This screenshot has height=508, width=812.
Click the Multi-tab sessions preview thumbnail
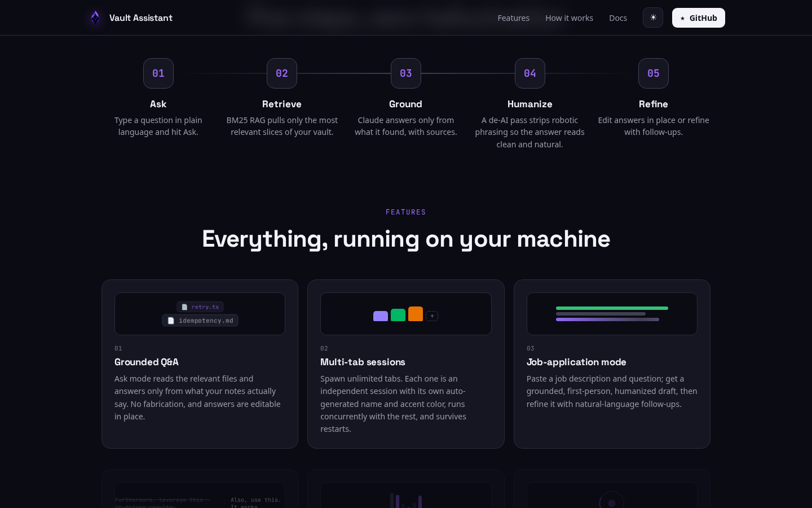pos(406,314)
